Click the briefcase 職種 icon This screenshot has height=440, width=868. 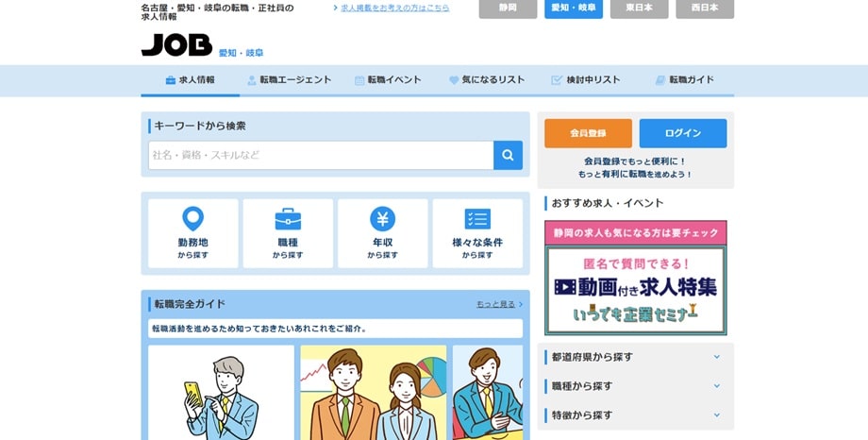coord(288,219)
